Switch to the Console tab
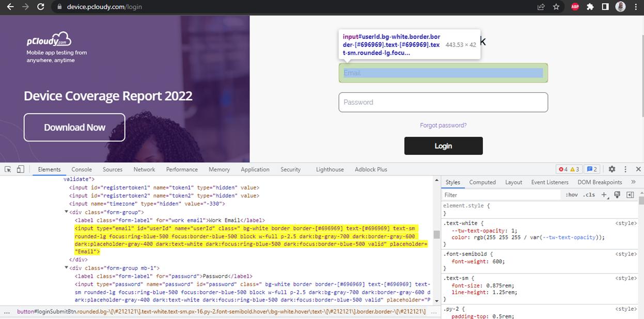644x319 pixels. point(82,169)
